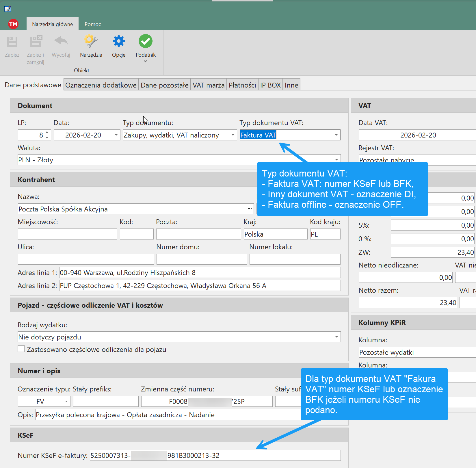This screenshot has height=468, width=476.
Task: Click the Zapisz save icon
Action: (x=12, y=42)
